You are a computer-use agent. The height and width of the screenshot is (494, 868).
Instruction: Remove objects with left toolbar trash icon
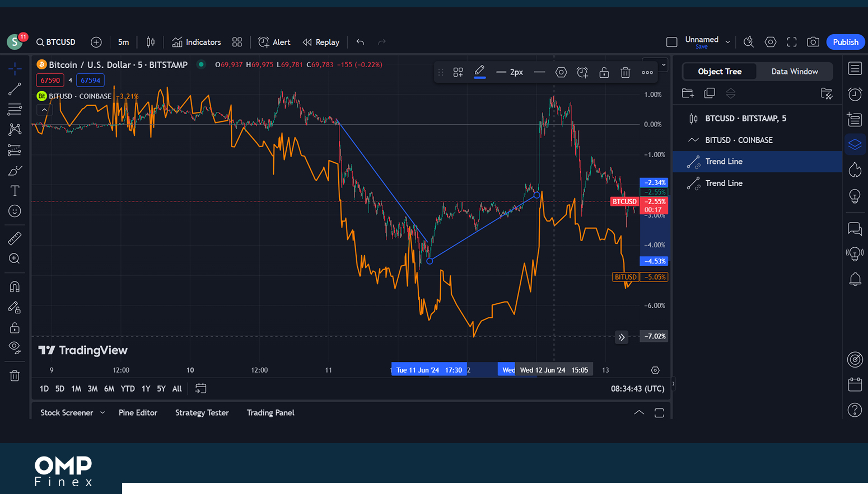[x=15, y=375]
